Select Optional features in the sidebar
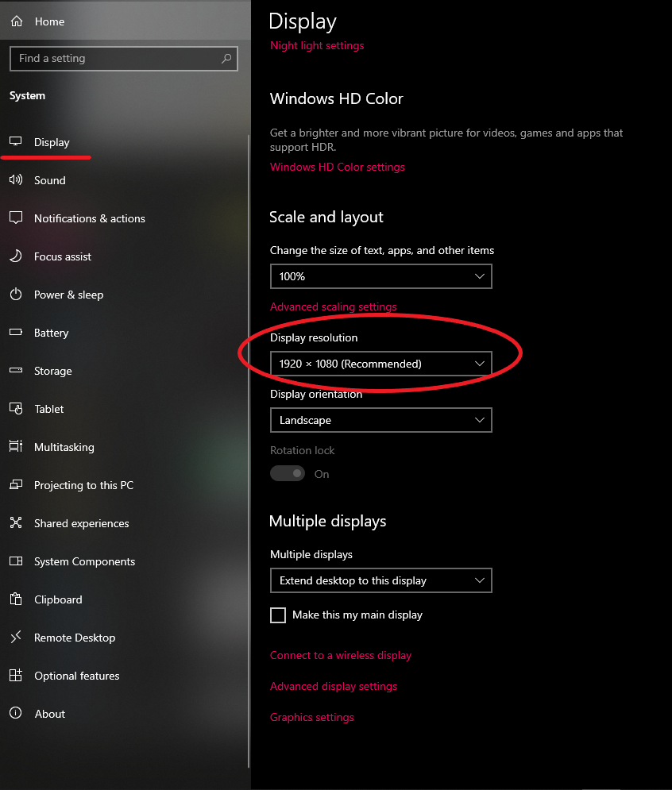The height and width of the screenshot is (790, 672). click(124, 676)
